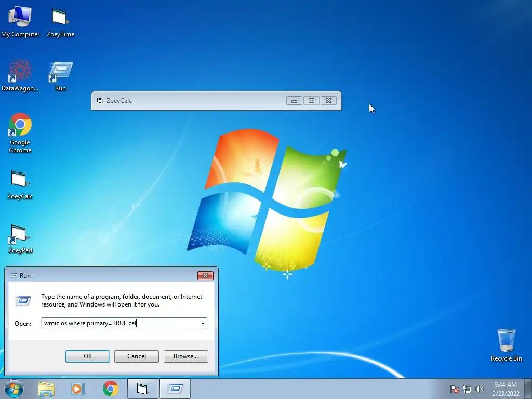The image size is (532, 399).
Task: Click Cancel in the Run dialog
Action: pyautogui.click(x=137, y=356)
